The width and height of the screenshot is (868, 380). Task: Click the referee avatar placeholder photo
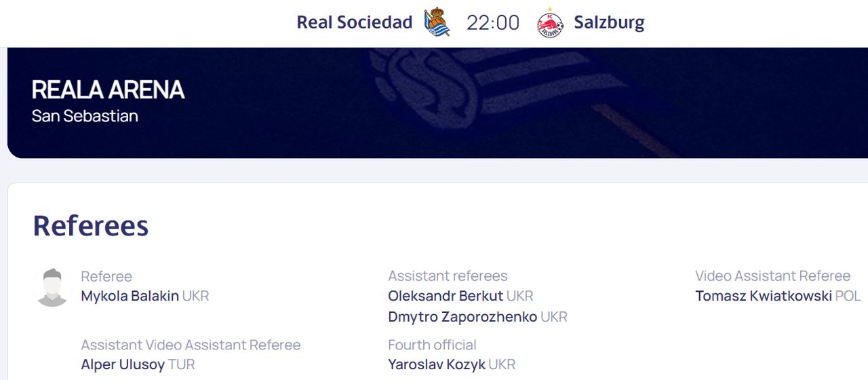pos(52,287)
